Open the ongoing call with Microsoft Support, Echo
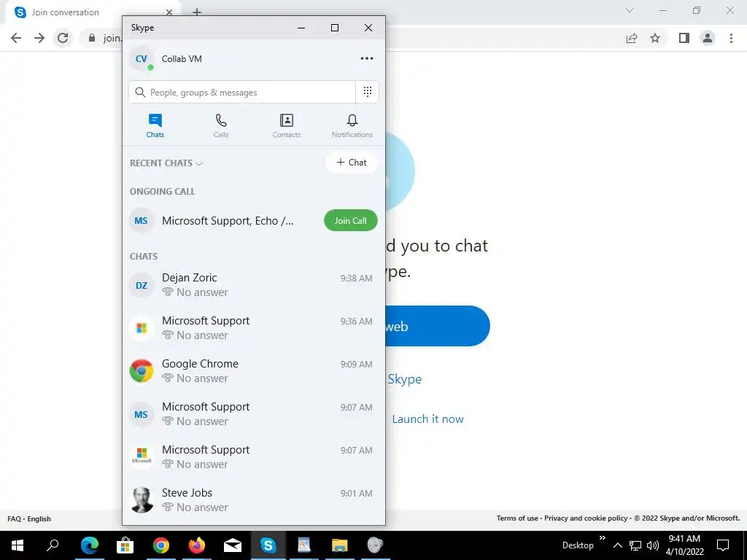This screenshot has height=560, width=747. [x=253, y=220]
